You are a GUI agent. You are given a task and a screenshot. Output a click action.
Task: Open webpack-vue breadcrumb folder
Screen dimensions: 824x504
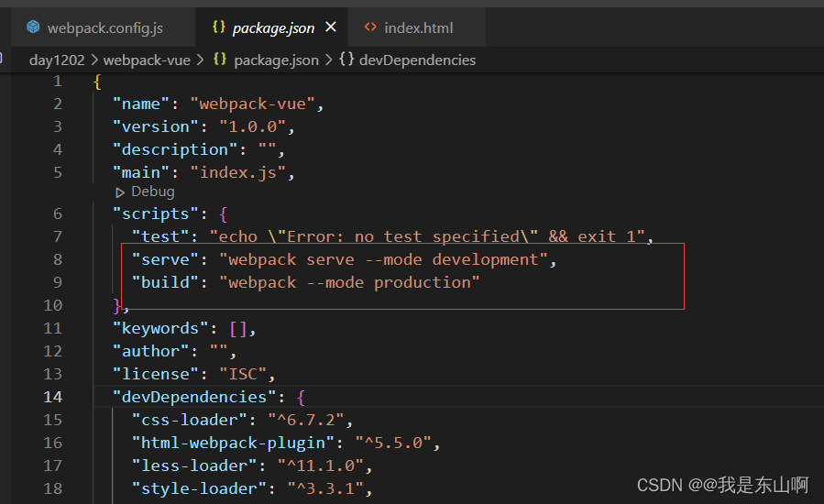[x=147, y=60]
